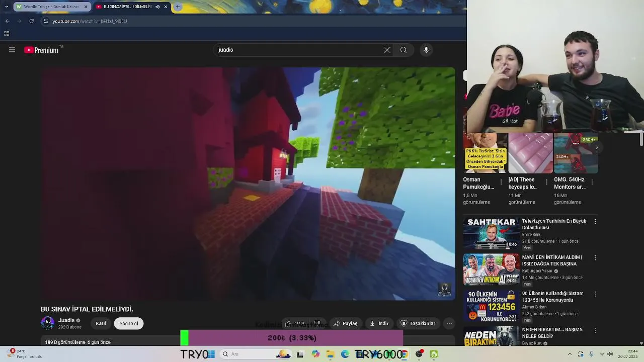Screen dimensions: 644x362
Task: Reload the current page
Action: [x=31, y=21]
